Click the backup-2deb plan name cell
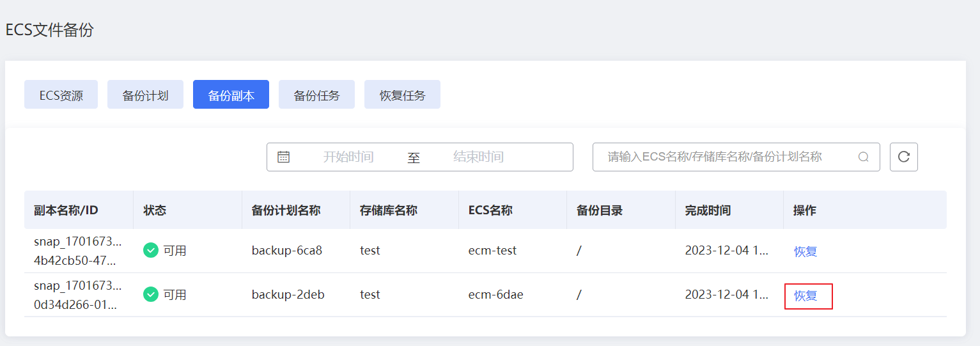Image resolution: width=980 pixels, height=346 pixels. [x=288, y=294]
